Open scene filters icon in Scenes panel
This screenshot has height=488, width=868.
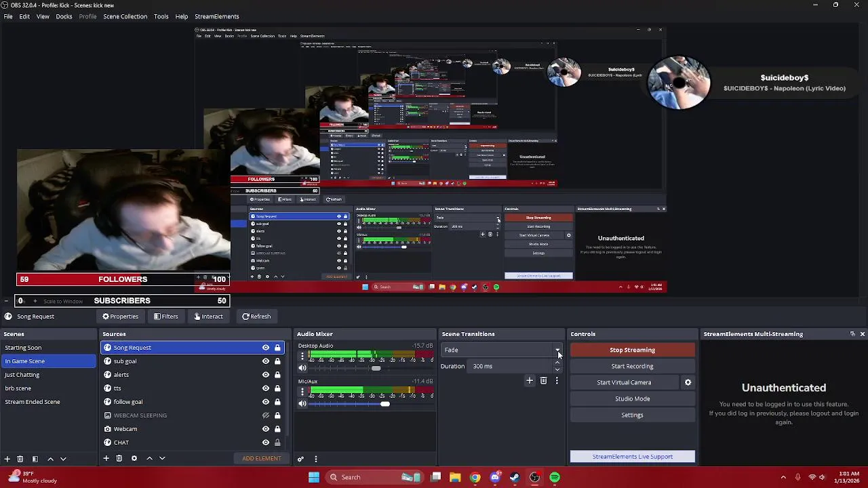[x=35, y=459]
